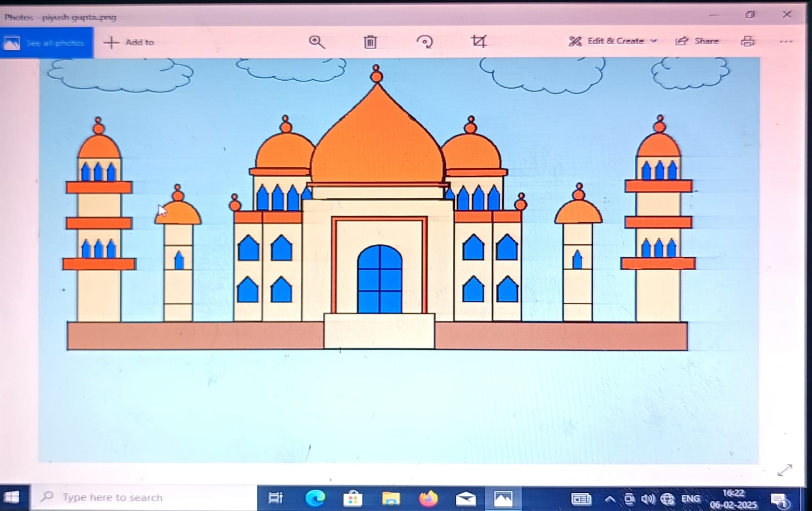
Task: Open the volume speaker control in tray
Action: (x=648, y=499)
